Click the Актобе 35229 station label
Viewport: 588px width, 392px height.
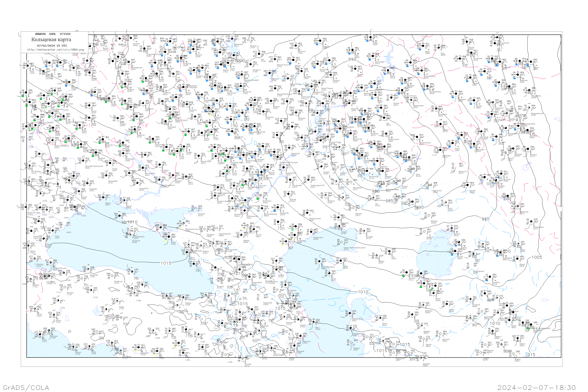click(x=404, y=187)
